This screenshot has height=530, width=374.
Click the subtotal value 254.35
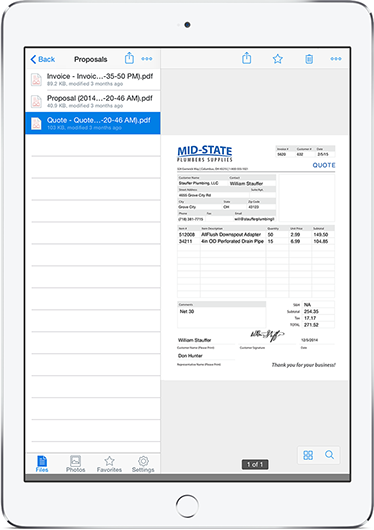tap(311, 311)
